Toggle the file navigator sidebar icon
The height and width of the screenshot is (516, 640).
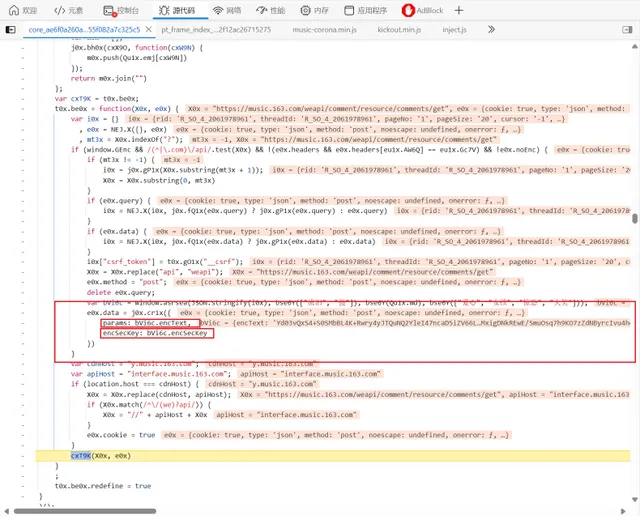(11, 29)
